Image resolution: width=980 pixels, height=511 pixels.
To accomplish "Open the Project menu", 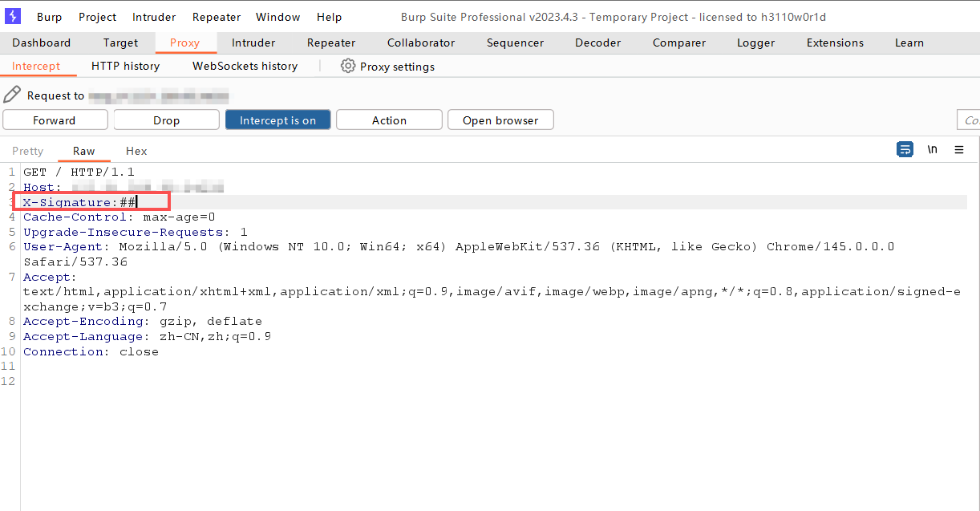I will pos(98,17).
